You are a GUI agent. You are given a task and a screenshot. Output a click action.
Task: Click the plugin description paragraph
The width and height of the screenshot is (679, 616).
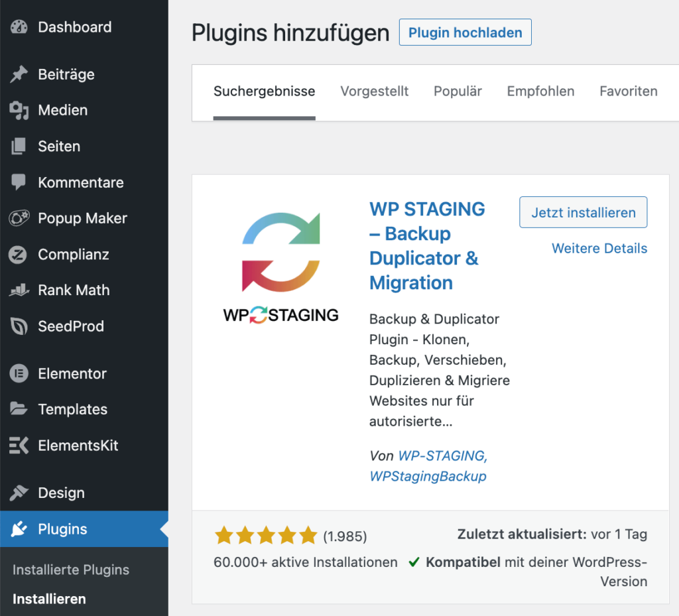[440, 370]
